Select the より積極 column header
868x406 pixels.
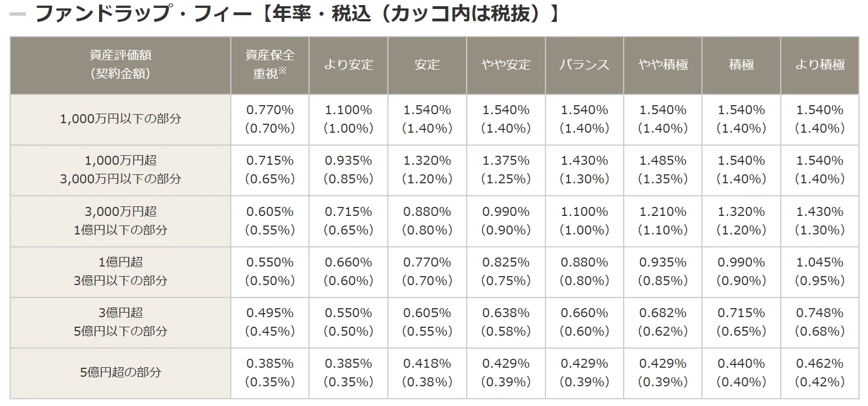coord(820,65)
